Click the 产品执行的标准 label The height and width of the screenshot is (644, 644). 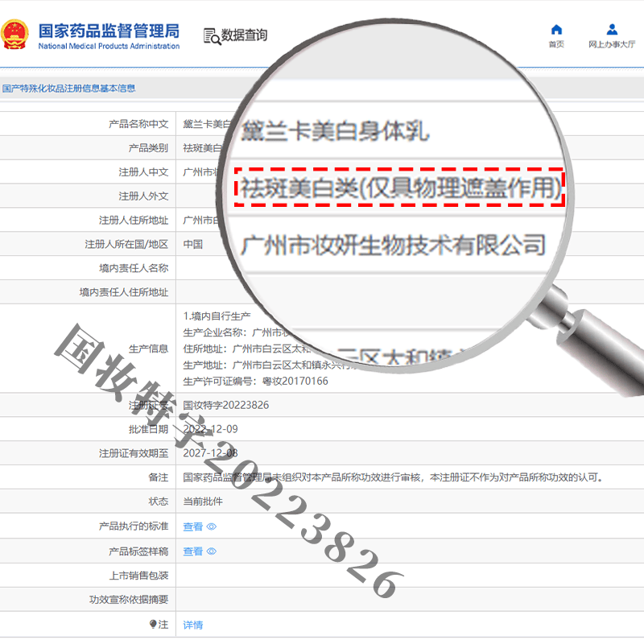point(134,526)
